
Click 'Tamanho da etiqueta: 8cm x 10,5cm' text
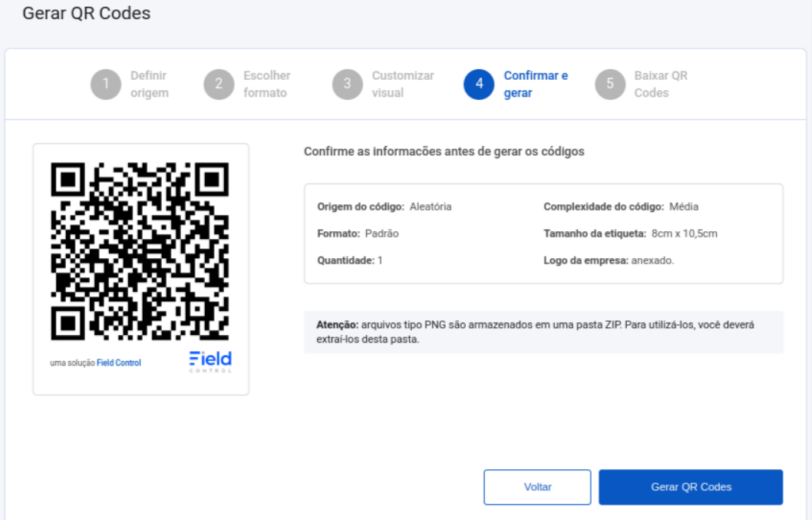tap(630, 234)
